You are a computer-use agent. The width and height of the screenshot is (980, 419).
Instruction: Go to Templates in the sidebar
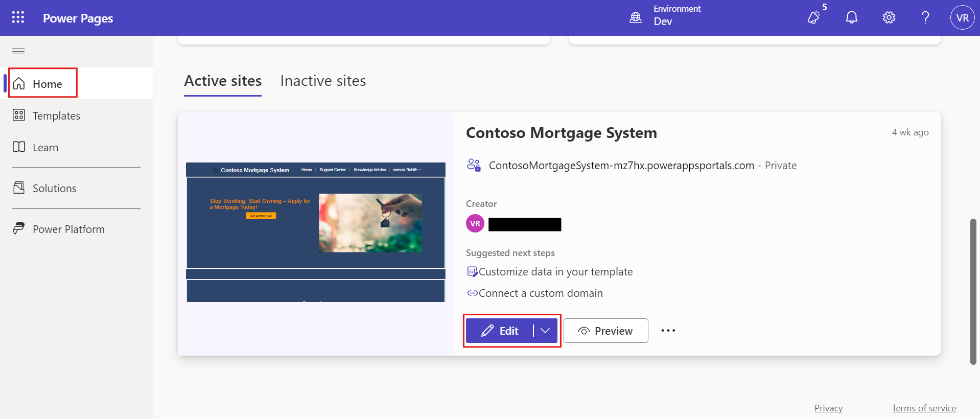coord(56,115)
